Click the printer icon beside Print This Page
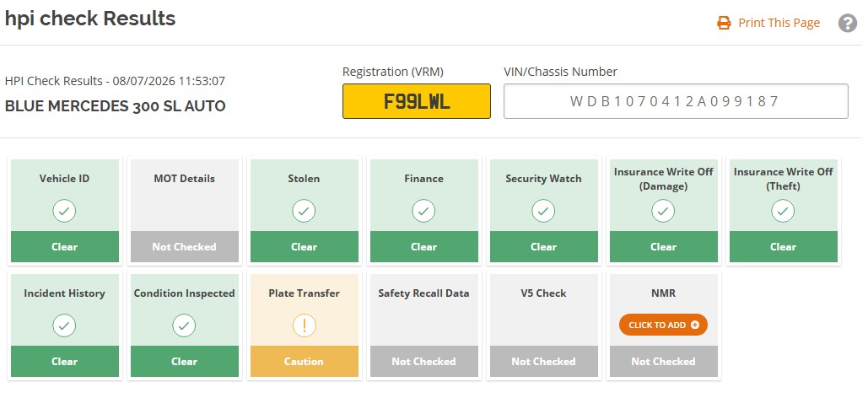 click(724, 24)
